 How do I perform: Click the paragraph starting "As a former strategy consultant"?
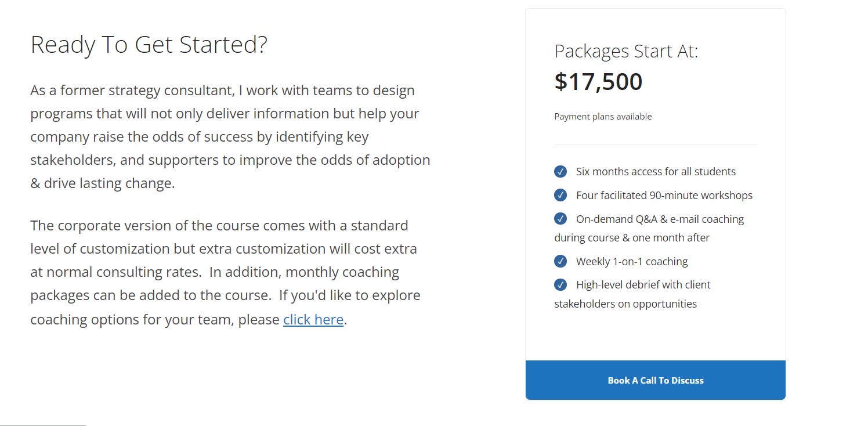pos(230,137)
